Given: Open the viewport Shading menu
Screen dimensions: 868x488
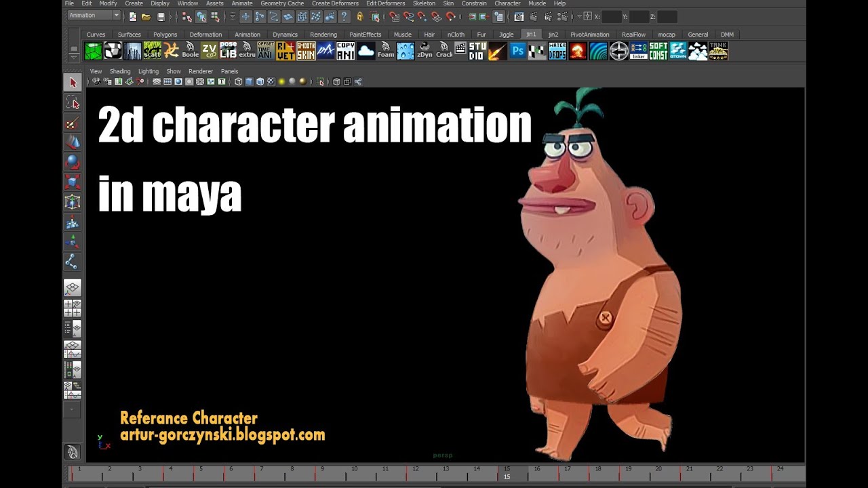Looking at the screenshot, I should [x=120, y=71].
